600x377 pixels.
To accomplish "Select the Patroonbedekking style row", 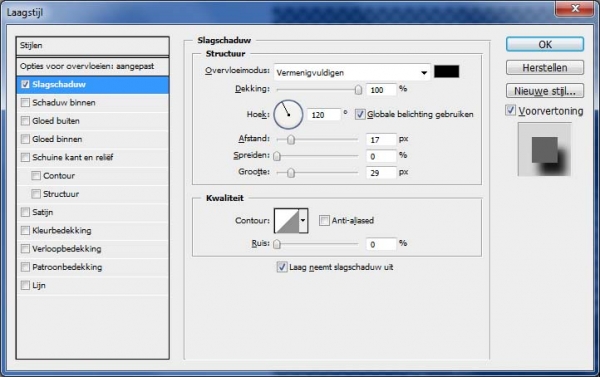I will pyautogui.click(x=93, y=267).
